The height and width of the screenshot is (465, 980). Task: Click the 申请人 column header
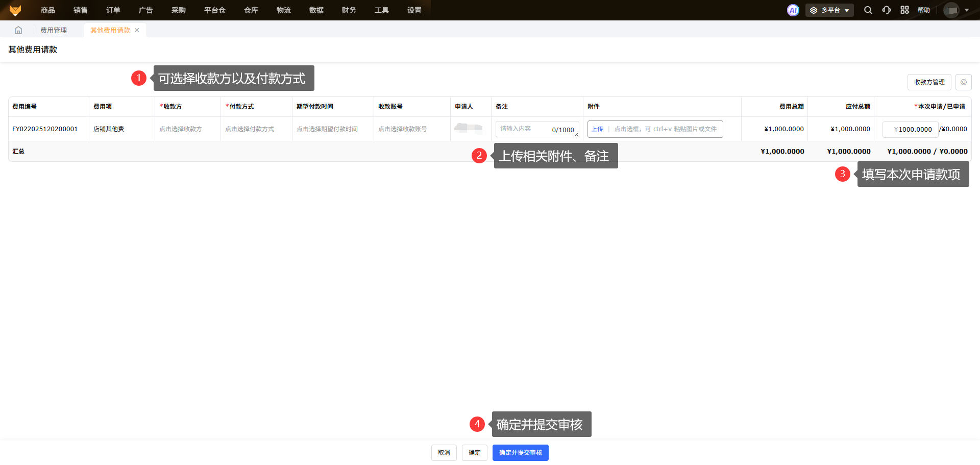[464, 107]
